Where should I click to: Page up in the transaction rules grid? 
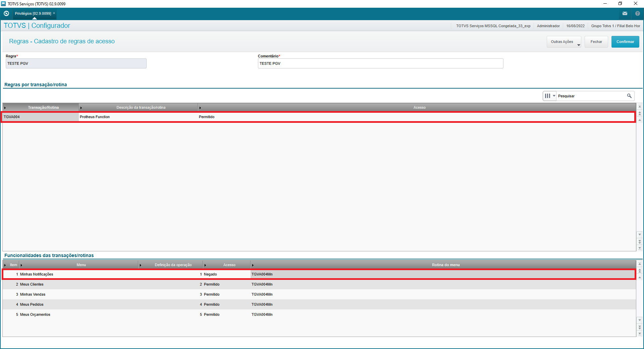[640, 113]
